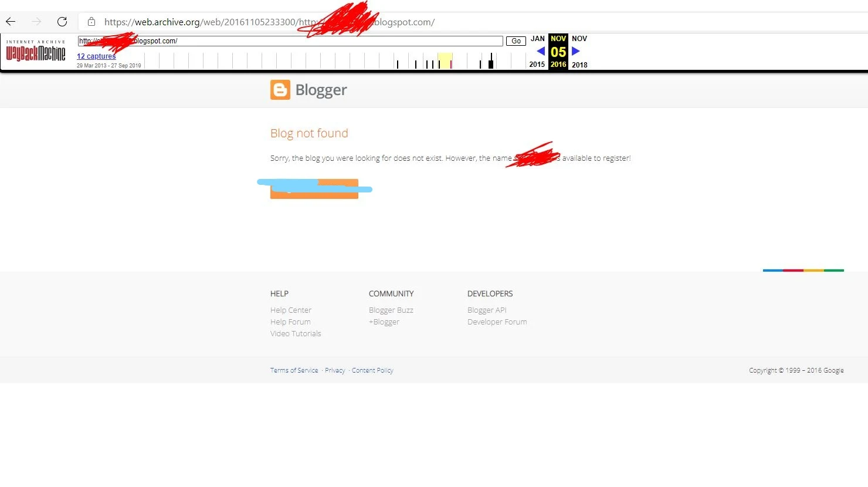Open the 12 captures link
Screen dimensions: 868x487
pyautogui.click(x=96, y=56)
